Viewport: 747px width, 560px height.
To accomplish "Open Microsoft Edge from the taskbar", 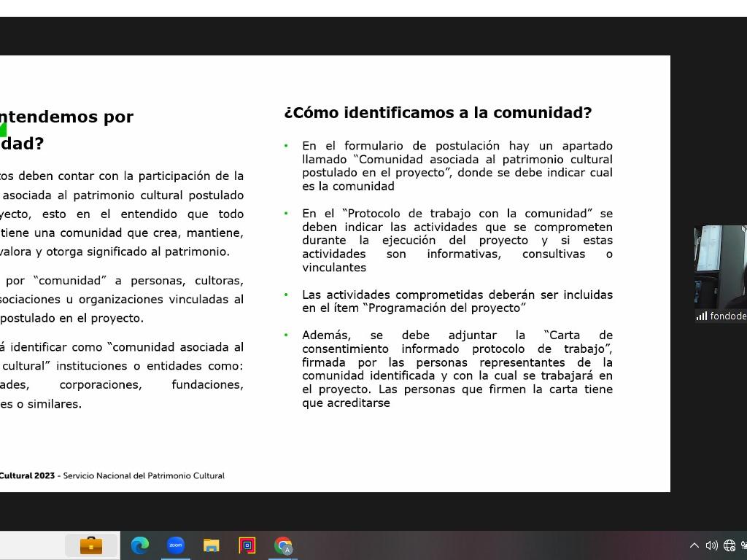I will 139,545.
